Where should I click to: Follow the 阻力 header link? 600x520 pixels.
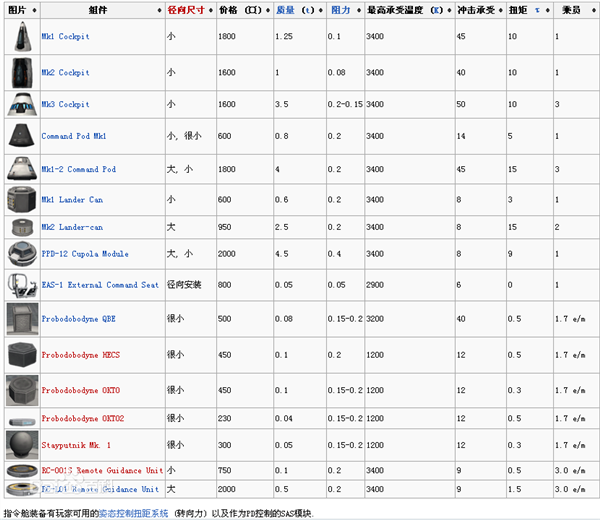pyautogui.click(x=341, y=10)
